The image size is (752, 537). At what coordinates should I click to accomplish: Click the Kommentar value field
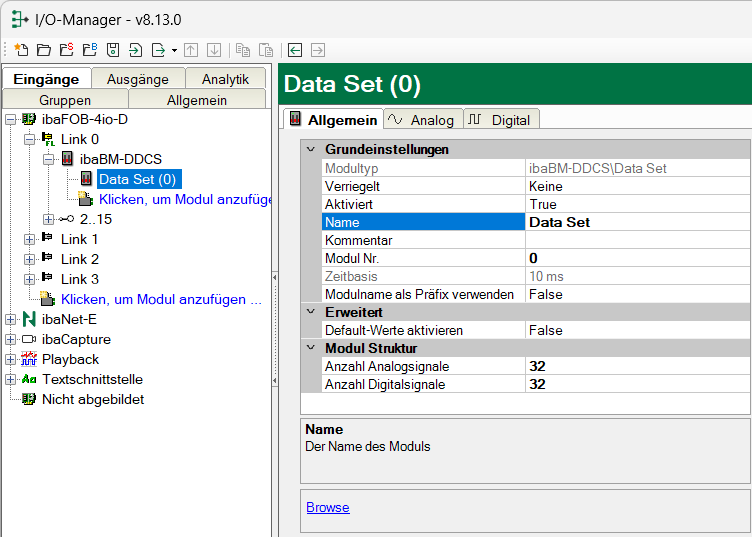[x=636, y=240]
